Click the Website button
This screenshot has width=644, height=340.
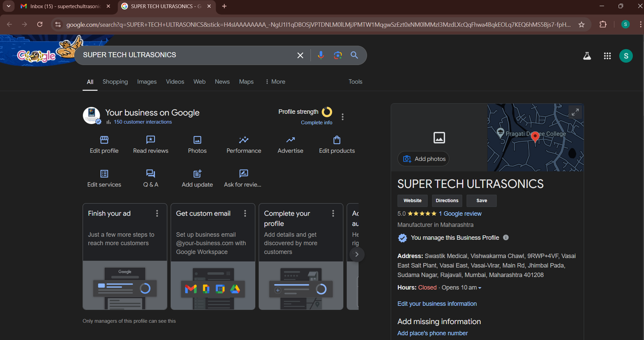pyautogui.click(x=412, y=200)
